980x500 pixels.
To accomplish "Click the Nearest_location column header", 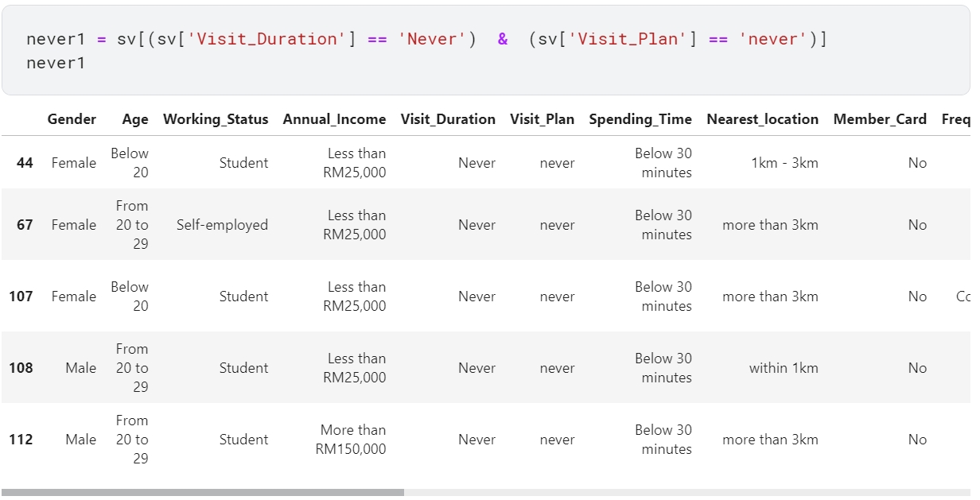I will (762, 119).
